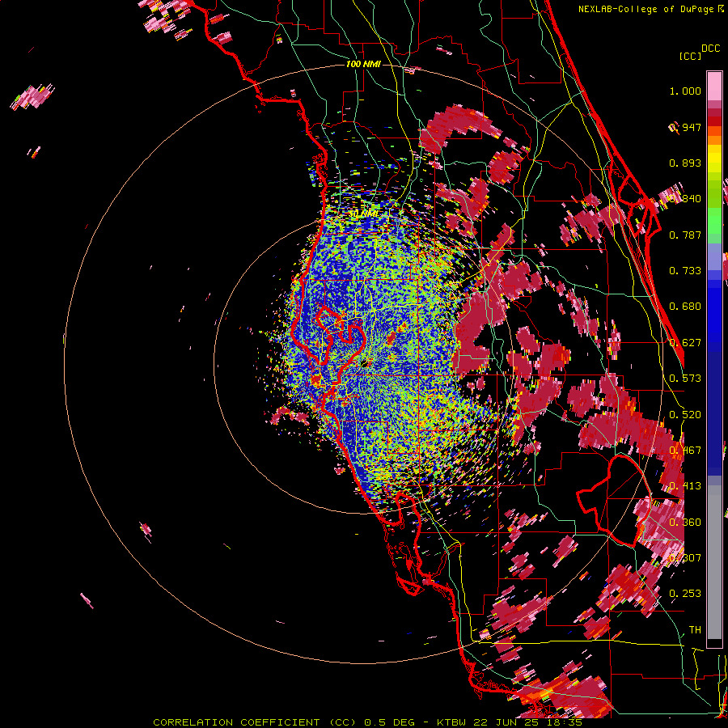Select the 0.253 scale value

click(685, 594)
